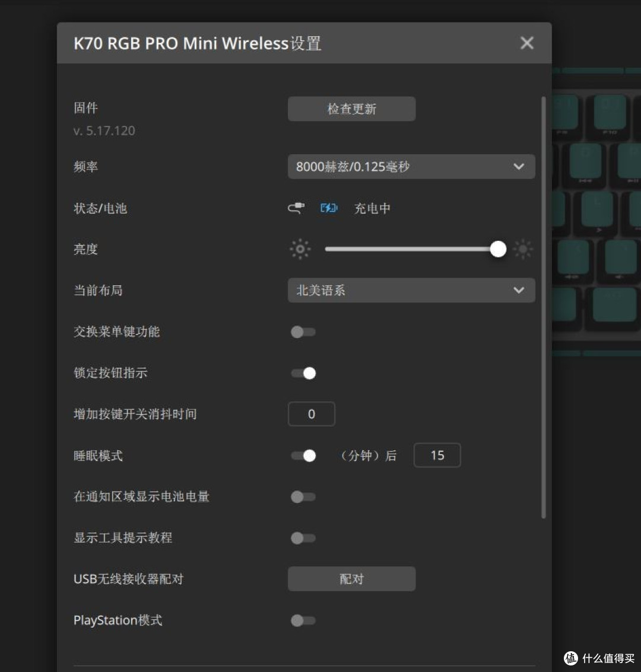The width and height of the screenshot is (641, 672).
Task: Close the K70 RGB PRO Mini Wireless settings
Action: 526,43
